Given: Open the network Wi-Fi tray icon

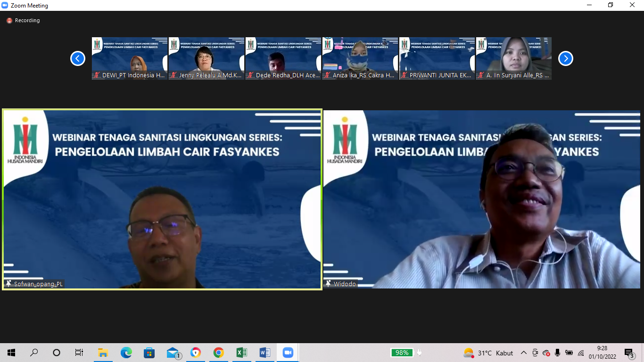Looking at the screenshot, I should [x=581, y=353].
